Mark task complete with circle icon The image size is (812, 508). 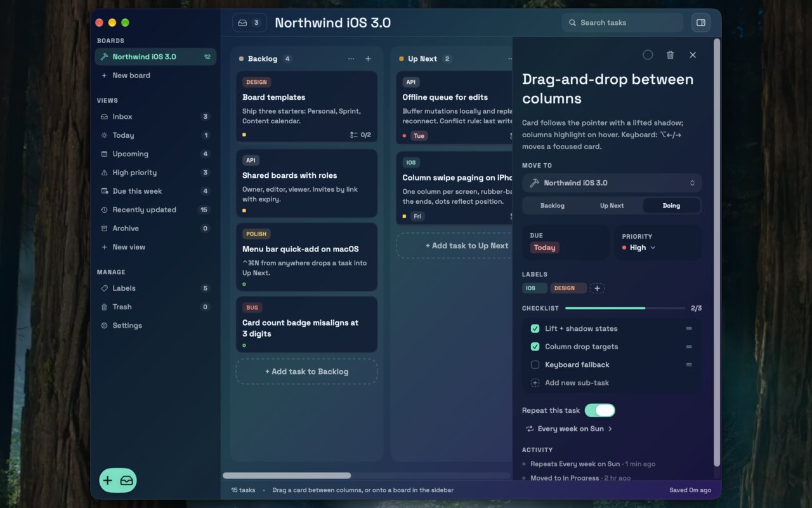tap(648, 55)
